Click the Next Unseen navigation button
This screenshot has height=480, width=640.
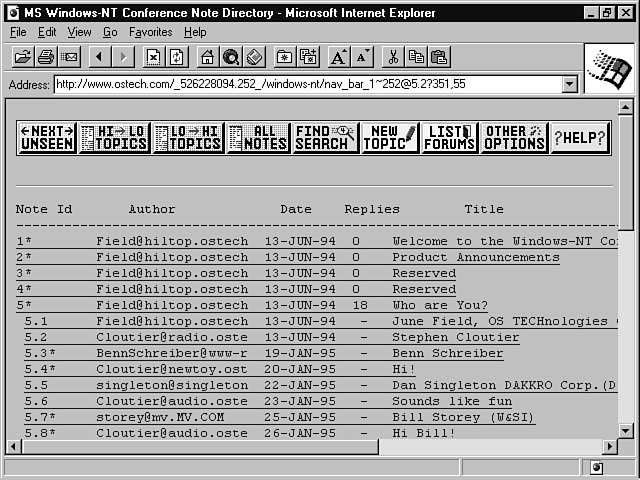pos(47,138)
